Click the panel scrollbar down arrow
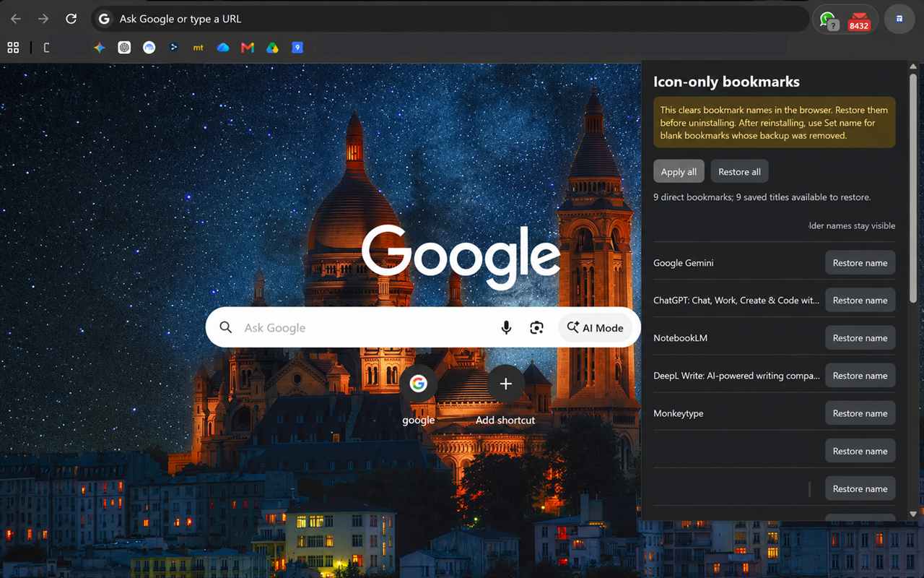 [913, 514]
